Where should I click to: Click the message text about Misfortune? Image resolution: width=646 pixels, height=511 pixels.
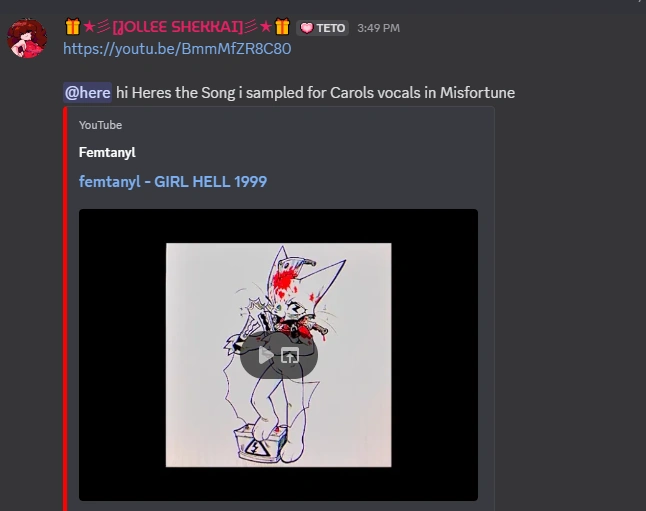coord(316,93)
